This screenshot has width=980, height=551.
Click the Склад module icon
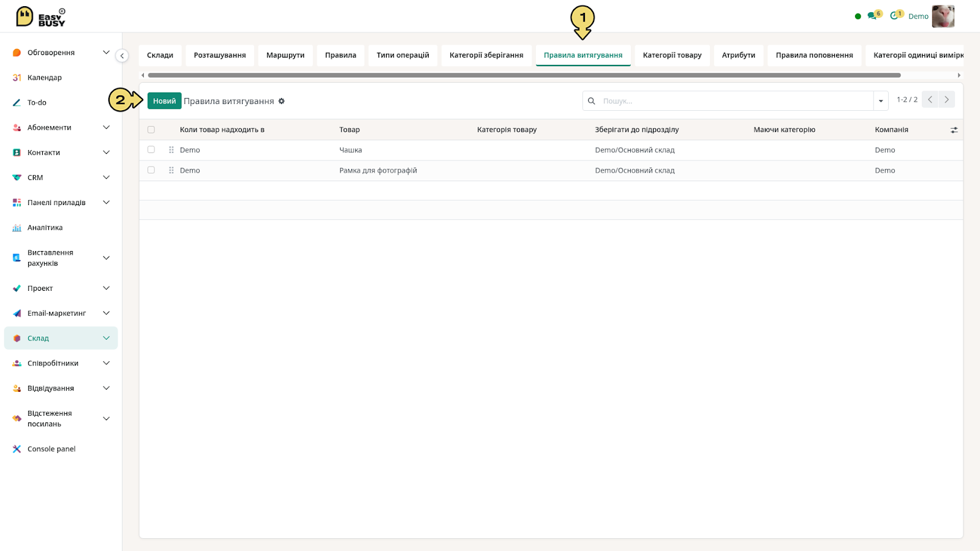pyautogui.click(x=17, y=338)
